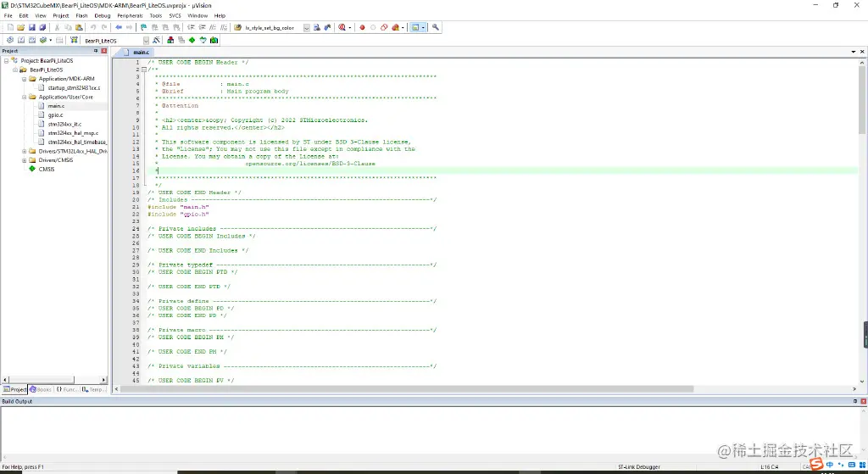Click the Cut scissors icon
The width and height of the screenshot is (868, 474).
(x=57, y=27)
